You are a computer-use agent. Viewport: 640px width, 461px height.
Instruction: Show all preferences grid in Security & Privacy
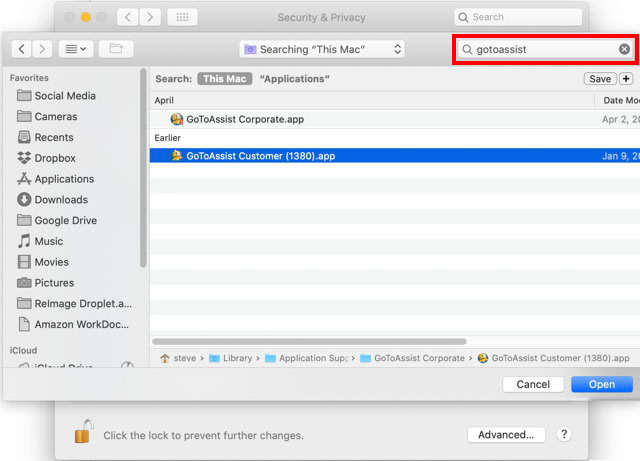point(182,17)
